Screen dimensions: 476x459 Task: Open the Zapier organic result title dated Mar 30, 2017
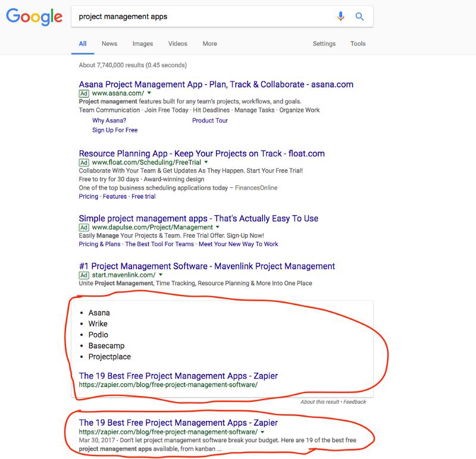178,423
